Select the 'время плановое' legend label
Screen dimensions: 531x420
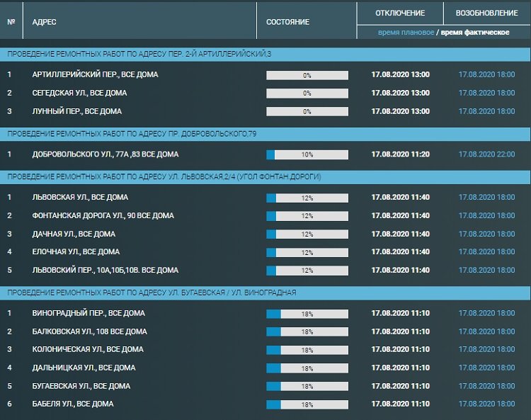click(x=406, y=32)
